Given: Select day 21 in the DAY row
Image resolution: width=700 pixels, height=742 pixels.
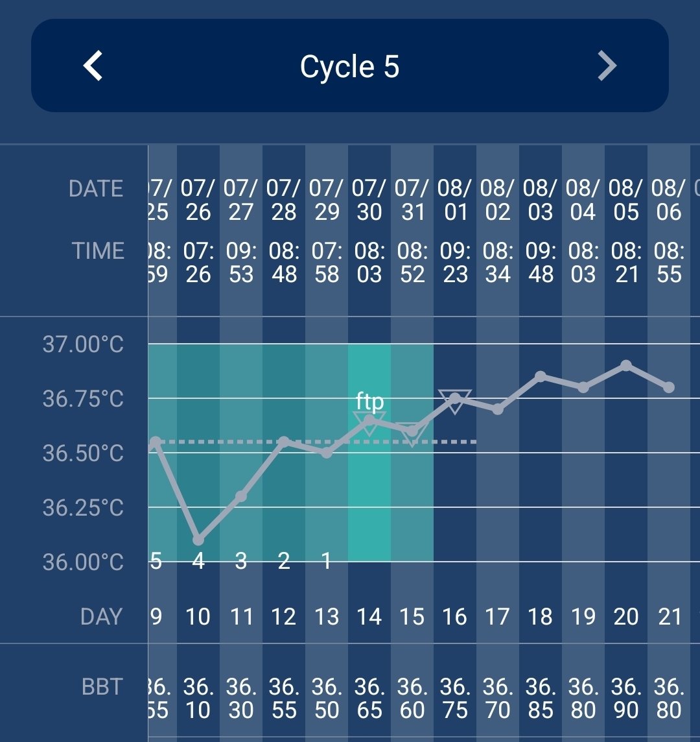Looking at the screenshot, I should click(x=669, y=616).
